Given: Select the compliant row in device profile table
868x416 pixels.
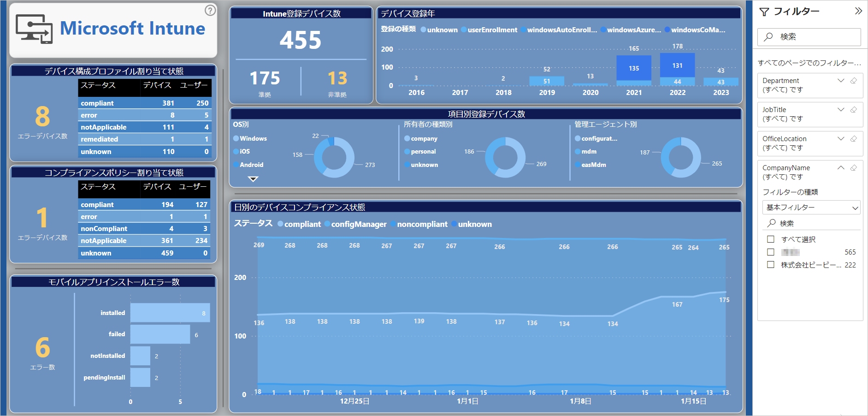Looking at the screenshot, I should (x=144, y=103).
